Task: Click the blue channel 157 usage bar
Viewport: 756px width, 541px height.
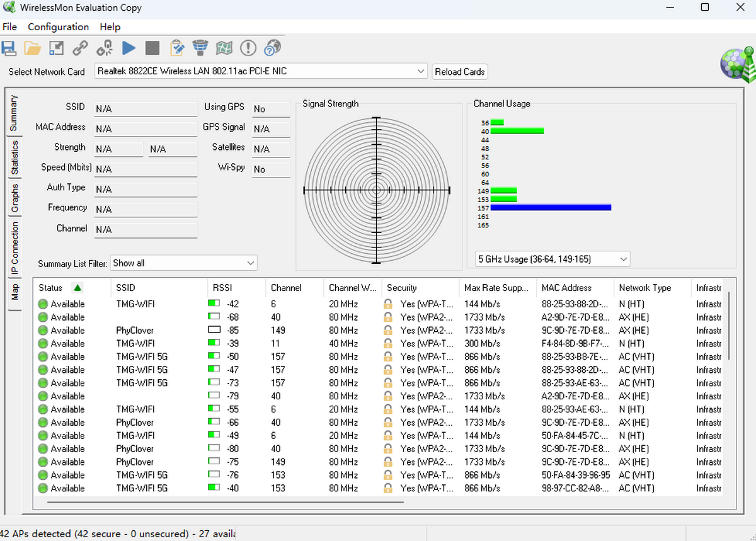Action: pyautogui.click(x=551, y=207)
